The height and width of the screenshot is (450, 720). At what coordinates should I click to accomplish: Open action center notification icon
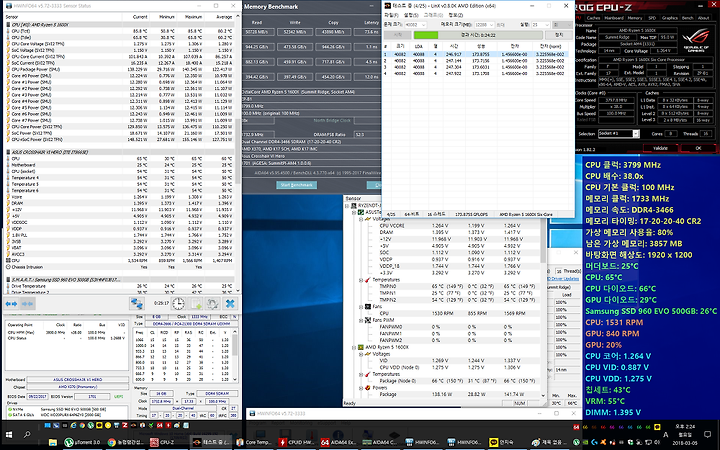pos(708,434)
